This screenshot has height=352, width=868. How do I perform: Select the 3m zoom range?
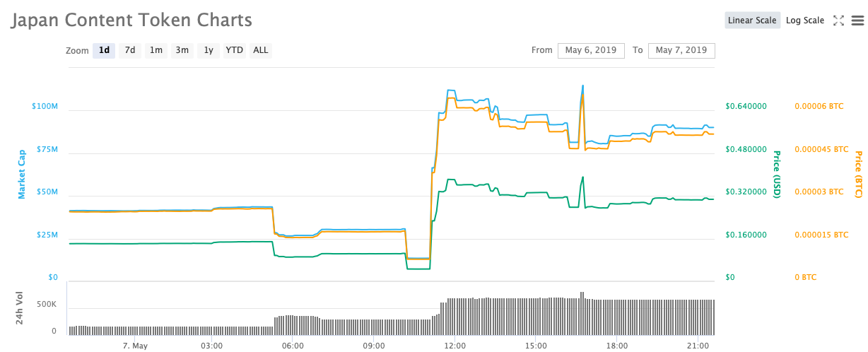(182, 50)
